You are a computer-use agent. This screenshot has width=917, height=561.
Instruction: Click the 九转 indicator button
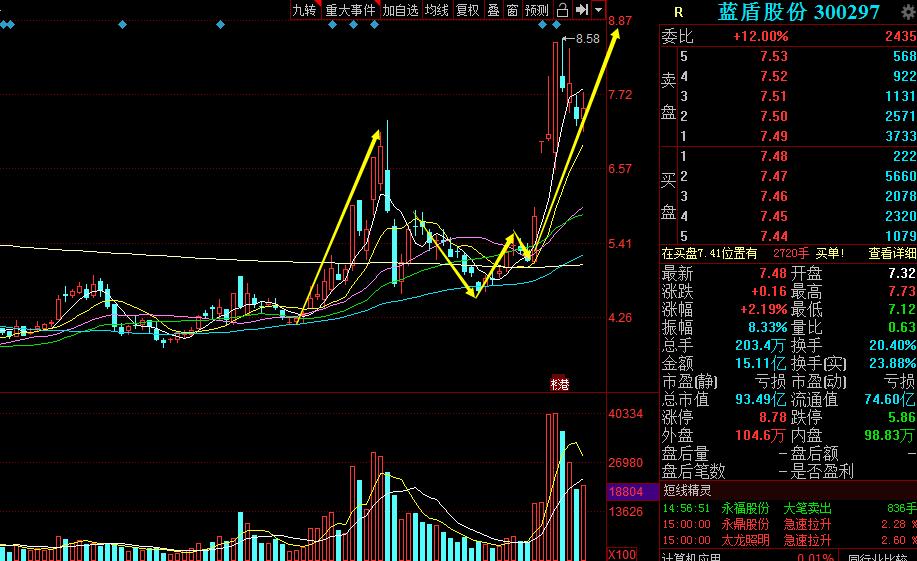(305, 10)
